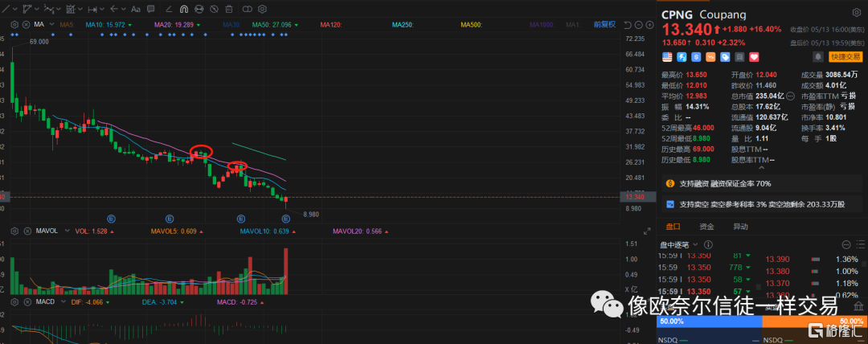Image resolution: width=868 pixels, height=344 pixels.
Task: Click the gray note icon
Action: tap(739, 57)
